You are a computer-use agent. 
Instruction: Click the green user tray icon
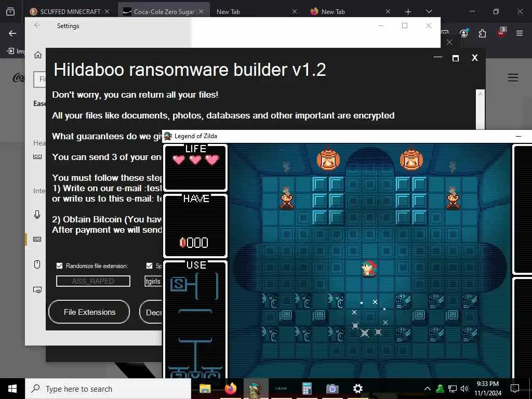tap(440, 389)
